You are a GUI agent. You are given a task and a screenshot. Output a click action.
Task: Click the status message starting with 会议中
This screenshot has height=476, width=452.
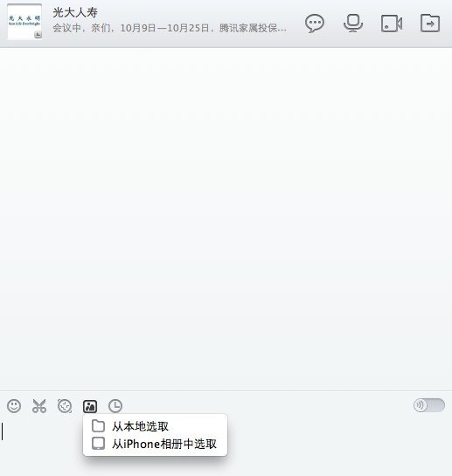coord(170,28)
